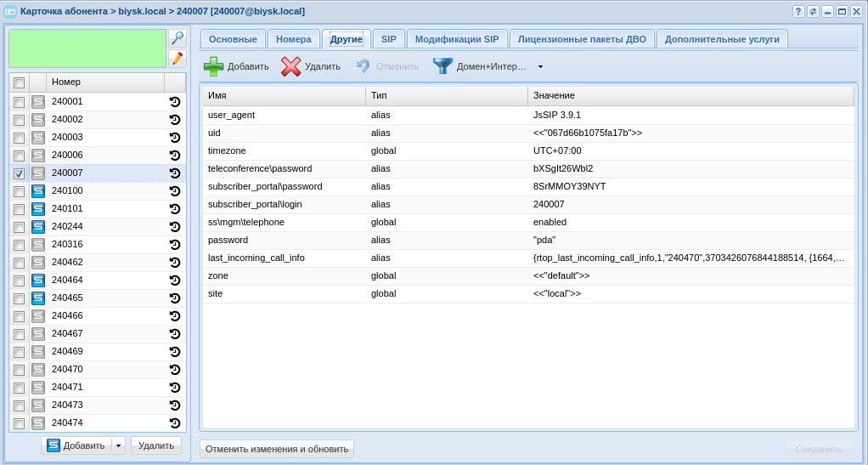Click the help question mark icon
The width and height of the screenshot is (868, 465).
(x=798, y=12)
